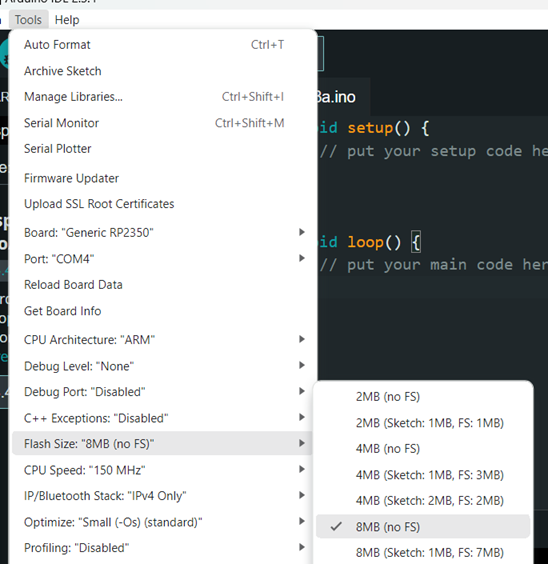Select 4MB (Sketch: 2MB, FS: 2MB)
Image resolution: width=548 pixels, height=564 pixels.
pos(423,501)
